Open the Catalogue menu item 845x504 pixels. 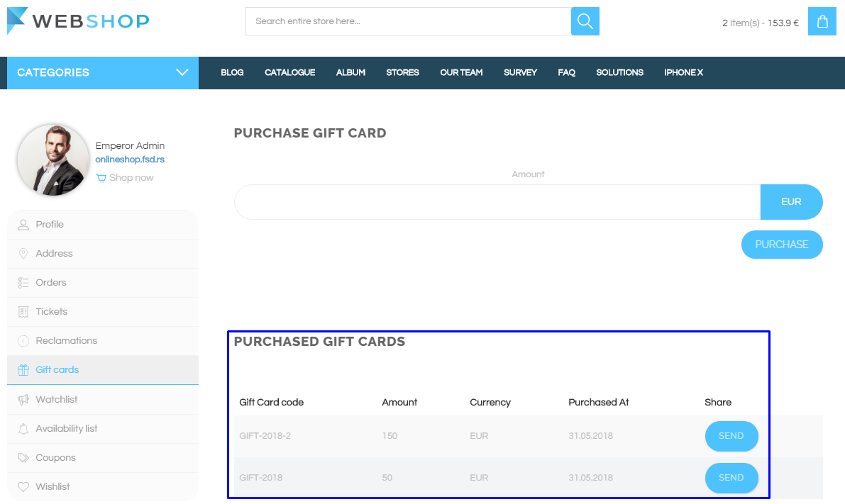click(x=290, y=72)
